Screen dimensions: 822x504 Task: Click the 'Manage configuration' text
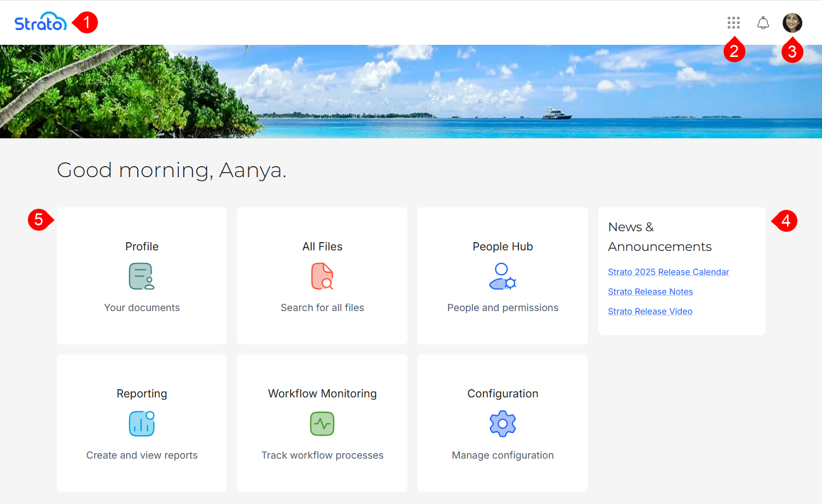pyautogui.click(x=503, y=455)
